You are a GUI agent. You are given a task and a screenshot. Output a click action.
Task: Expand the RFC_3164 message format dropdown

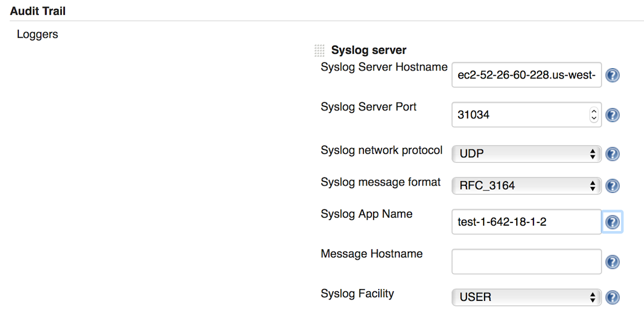526,185
